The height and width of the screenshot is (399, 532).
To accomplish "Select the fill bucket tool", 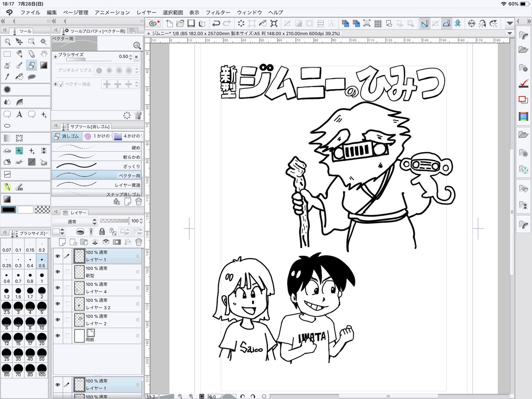I will [20, 77].
